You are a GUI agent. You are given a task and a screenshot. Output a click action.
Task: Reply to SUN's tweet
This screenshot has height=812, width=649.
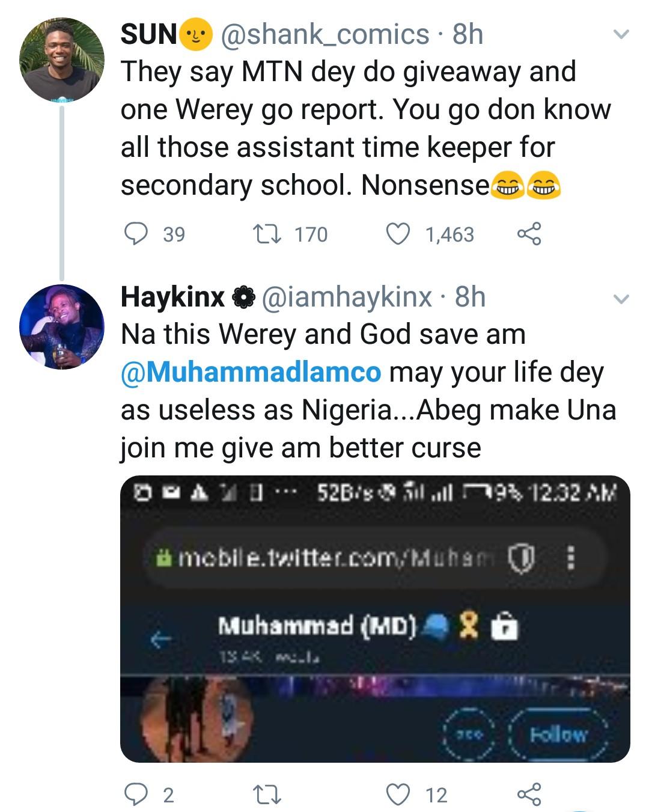136,233
